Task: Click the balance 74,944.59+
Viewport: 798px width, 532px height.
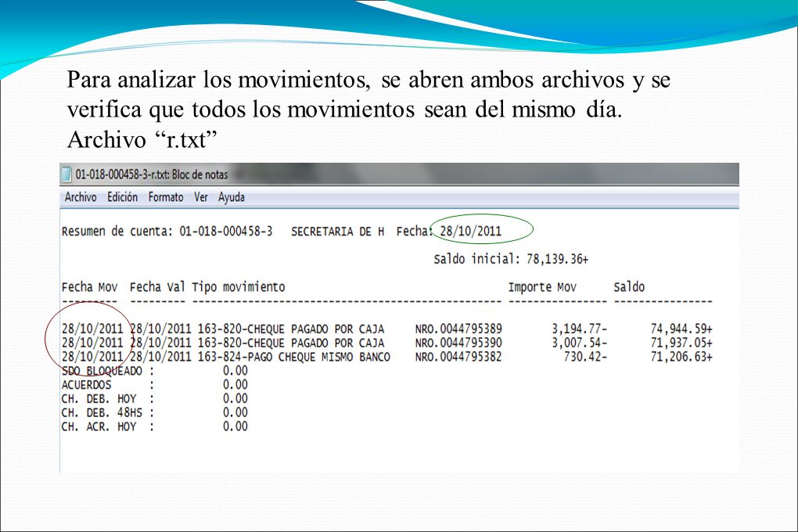Action: [682, 329]
